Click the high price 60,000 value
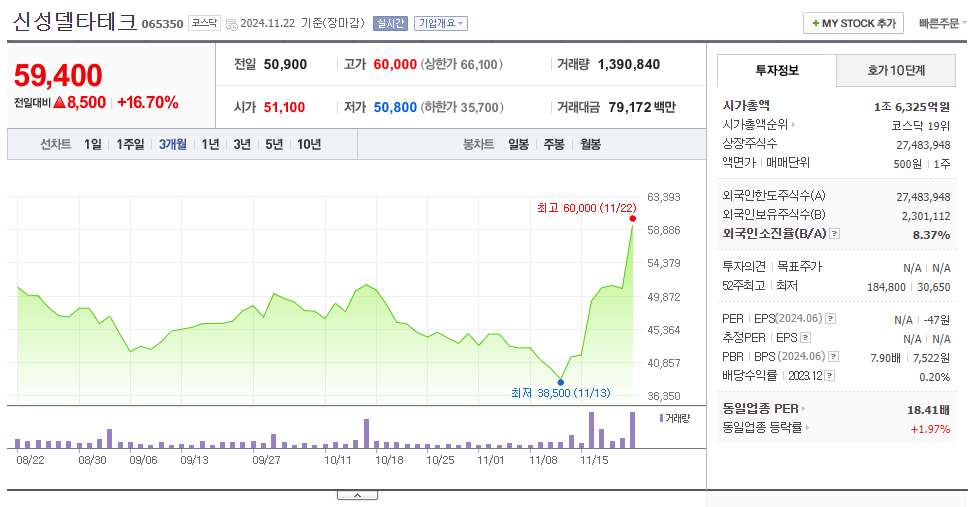The height and width of the screenshot is (507, 968). pos(395,64)
